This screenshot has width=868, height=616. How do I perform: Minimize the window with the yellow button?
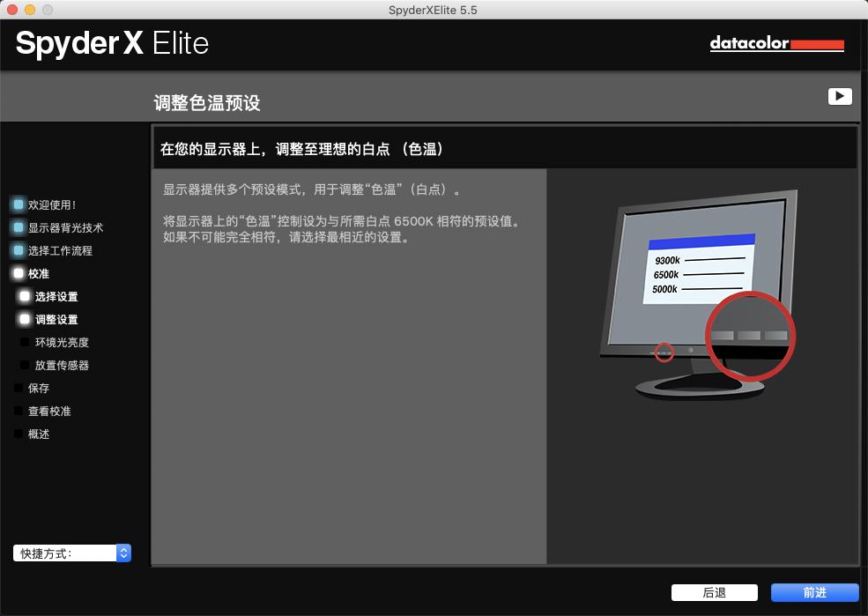30,10
